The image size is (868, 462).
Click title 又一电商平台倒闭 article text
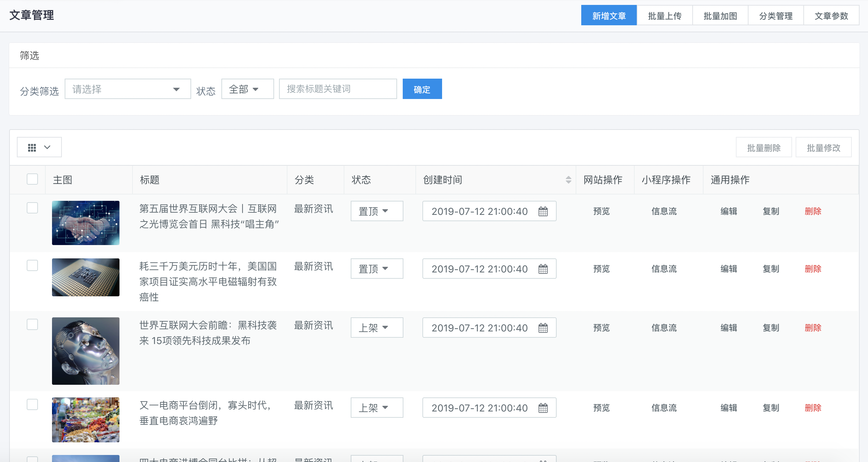click(205, 413)
